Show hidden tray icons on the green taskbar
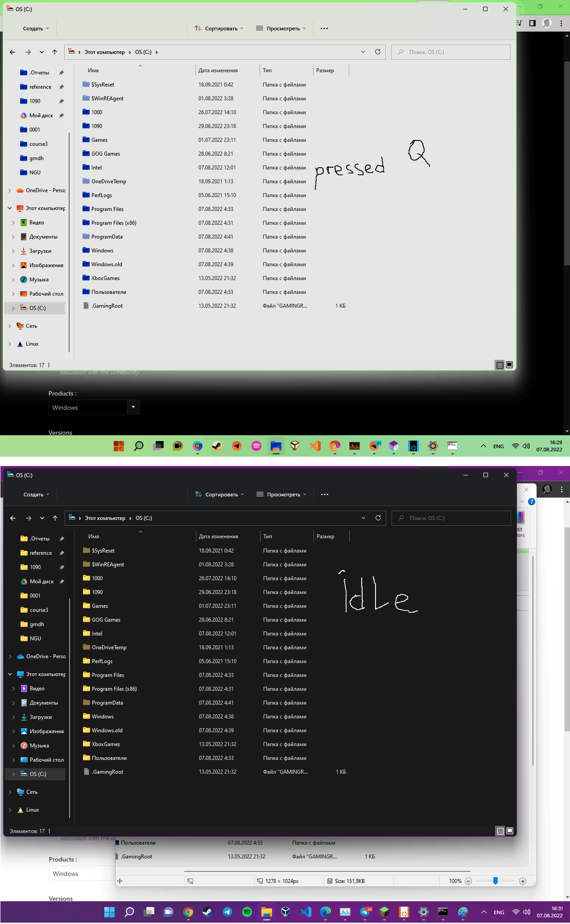The width and height of the screenshot is (570, 924). click(x=483, y=446)
